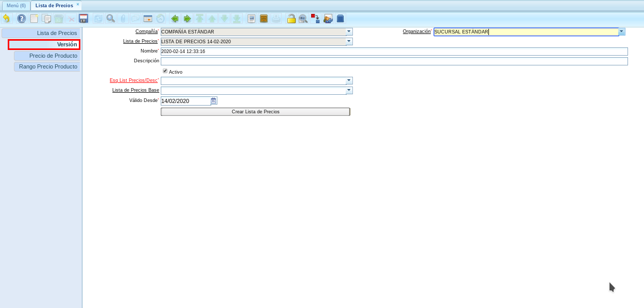
Task: Click the Delete record trash icon
Action: tap(59, 19)
